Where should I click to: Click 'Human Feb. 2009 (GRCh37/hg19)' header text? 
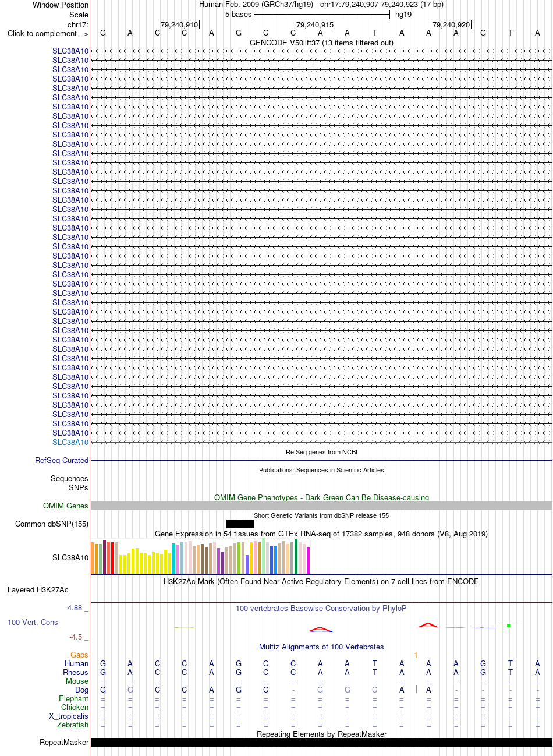pyautogui.click(x=256, y=5)
